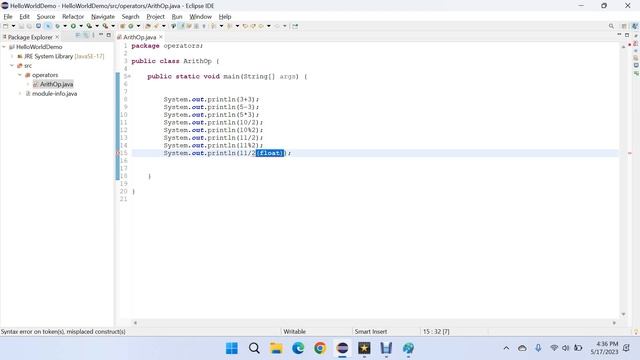Click the Save toolbar icon
Screen dimensions: 640x360
click(21, 26)
